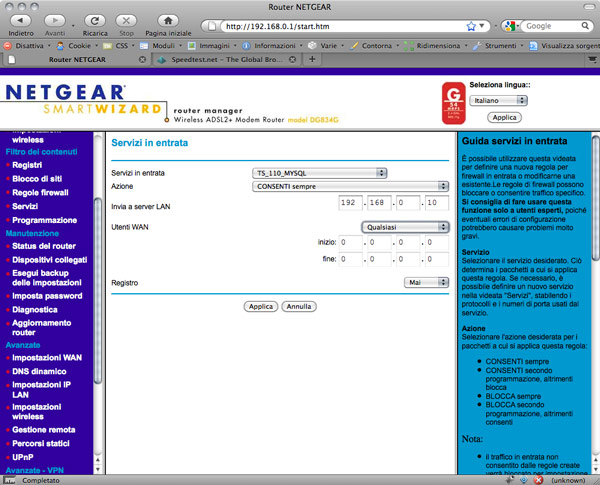Click Visualizza sorgente toolbar item
This screenshot has width=600, height=485.
(564, 46)
